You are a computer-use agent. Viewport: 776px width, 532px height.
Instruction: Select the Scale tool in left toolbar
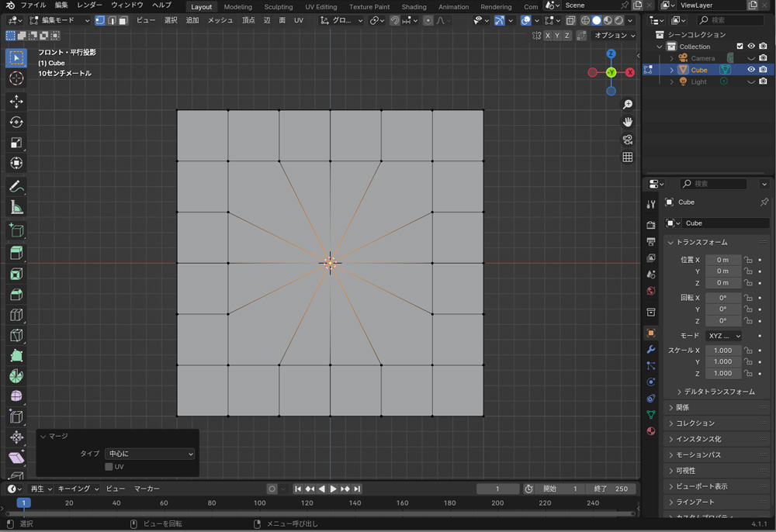16,143
